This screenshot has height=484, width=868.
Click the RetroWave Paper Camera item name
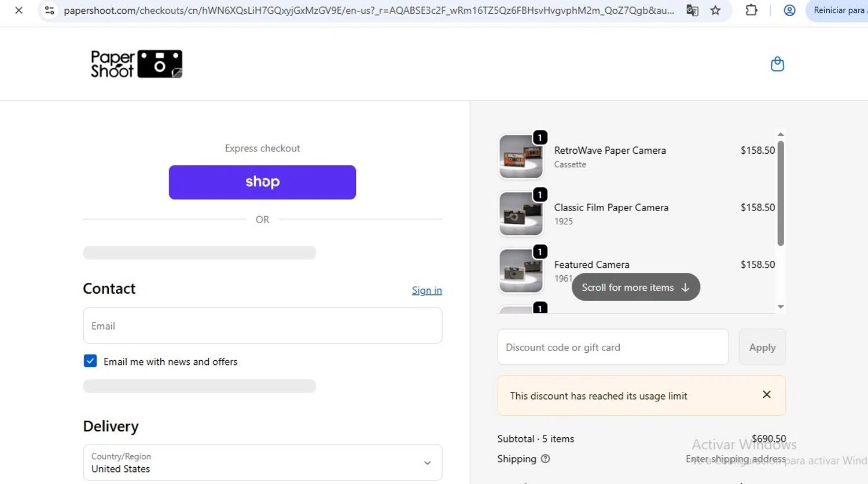pos(610,150)
